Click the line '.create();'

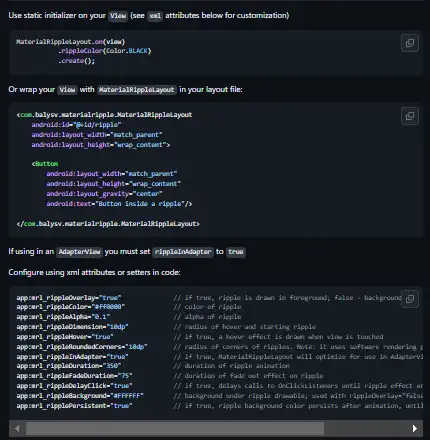tap(77, 61)
